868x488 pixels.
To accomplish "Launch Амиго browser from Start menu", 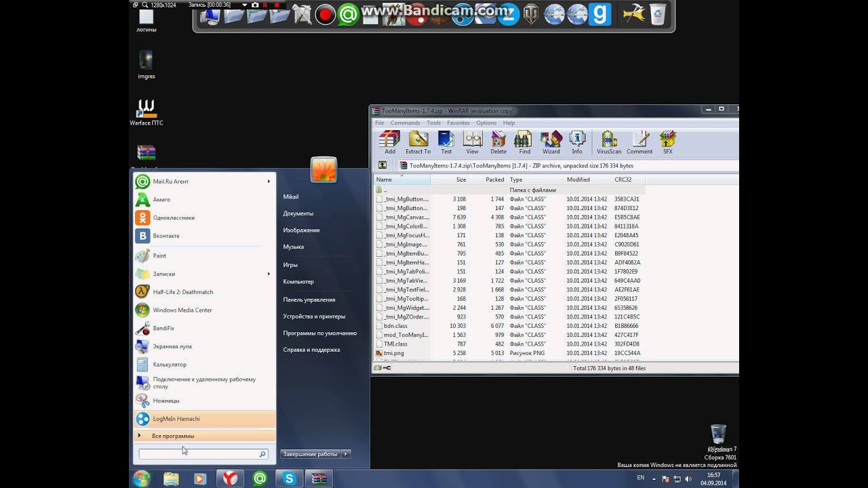I will tap(203, 200).
